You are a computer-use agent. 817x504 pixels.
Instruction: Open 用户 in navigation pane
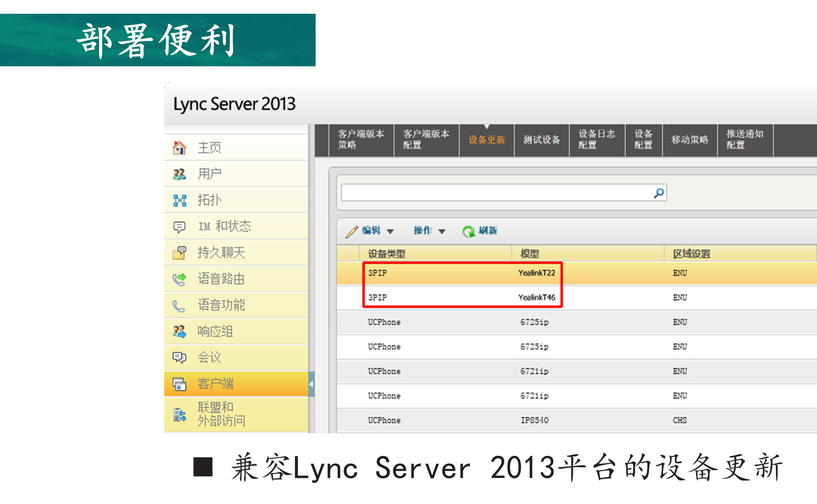(236, 174)
